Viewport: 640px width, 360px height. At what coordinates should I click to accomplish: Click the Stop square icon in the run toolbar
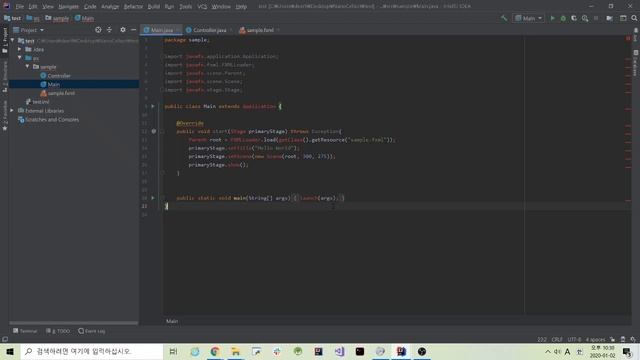(596, 18)
